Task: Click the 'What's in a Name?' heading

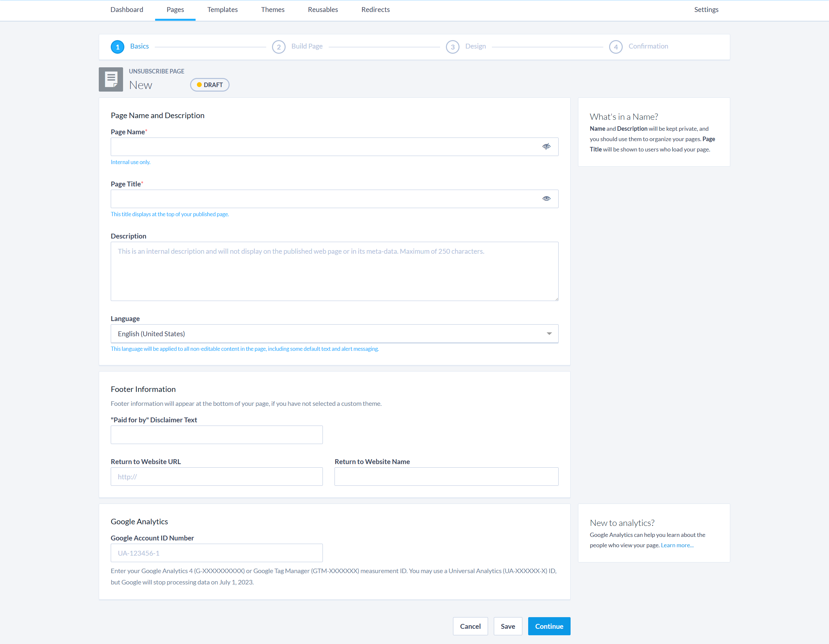Action: click(624, 117)
